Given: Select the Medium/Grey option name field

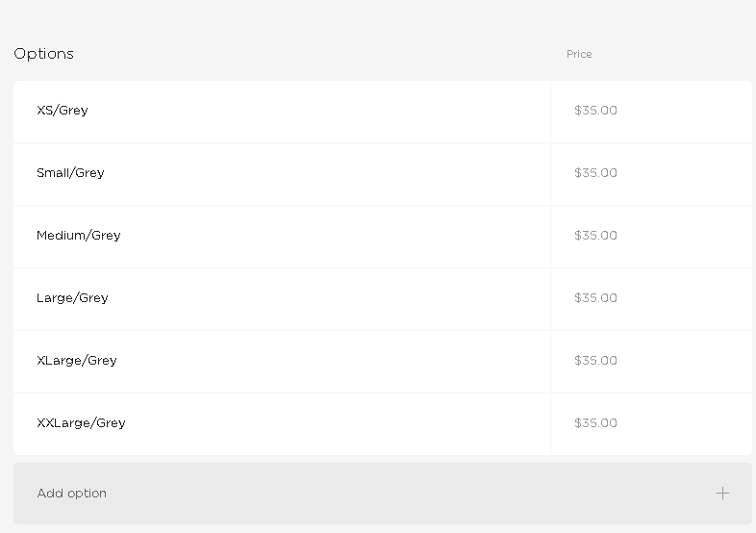Looking at the screenshot, I should [282, 237].
